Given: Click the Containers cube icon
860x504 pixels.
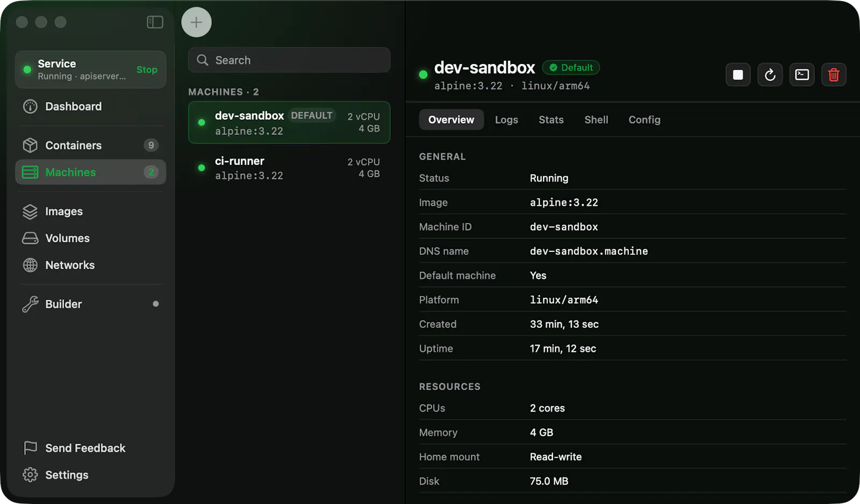Looking at the screenshot, I should (x=30, y=145).
